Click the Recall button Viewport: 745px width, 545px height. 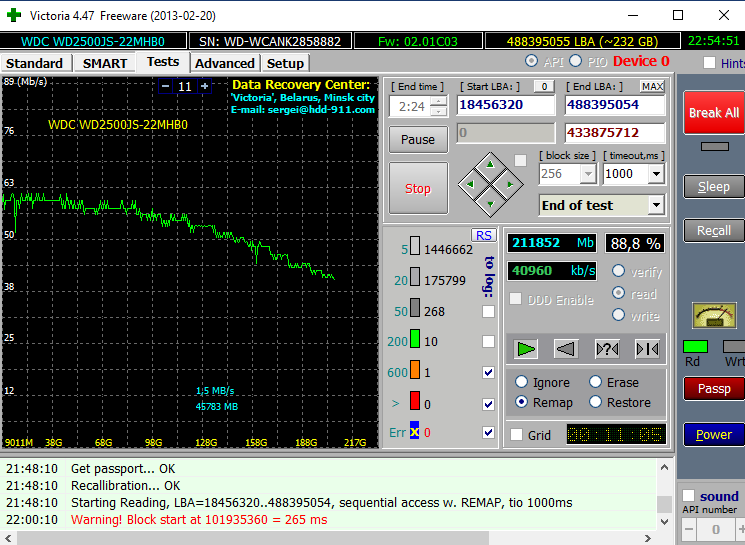pos(714,230)
